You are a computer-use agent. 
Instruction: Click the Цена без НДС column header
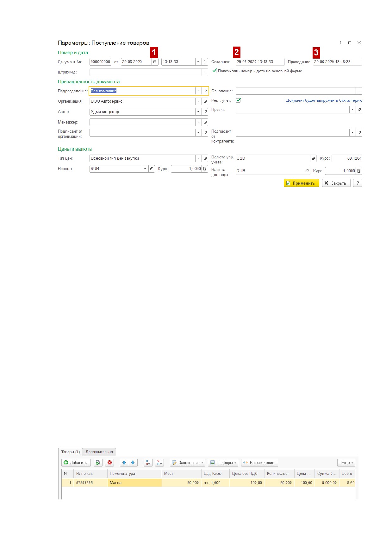[247, 474]
